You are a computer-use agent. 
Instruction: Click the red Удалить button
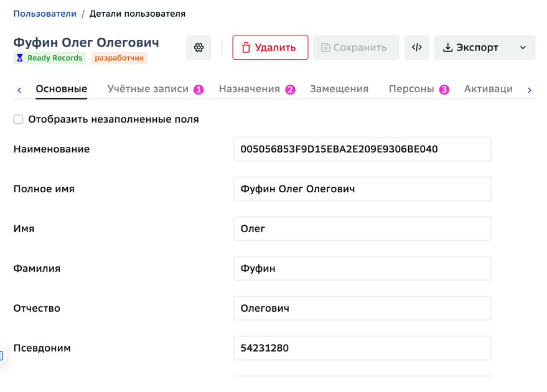(270, 47)
